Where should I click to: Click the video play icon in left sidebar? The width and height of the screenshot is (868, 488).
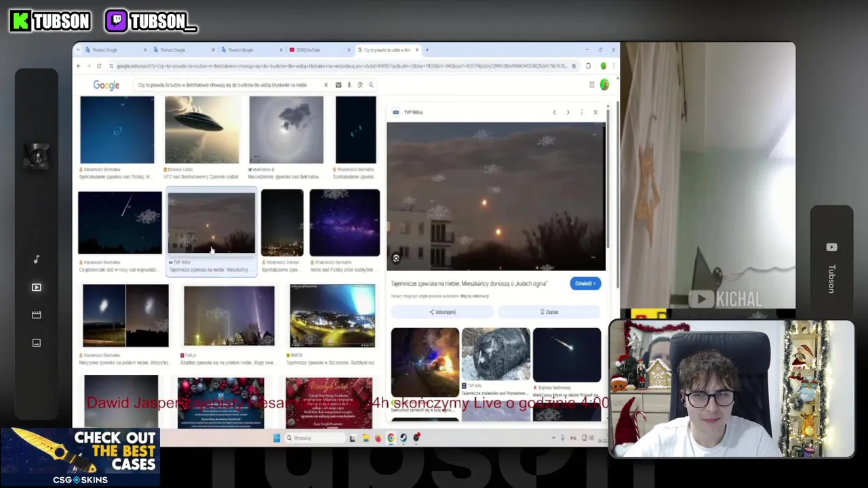point(37,287)
